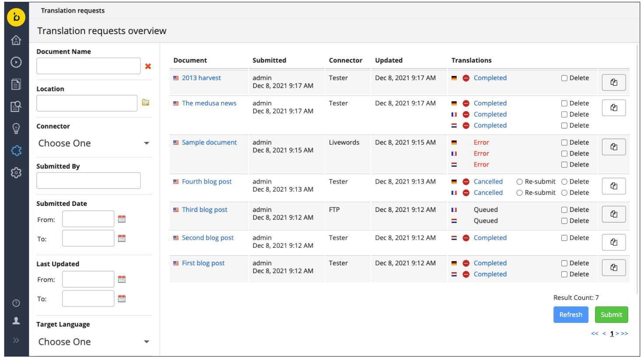Select the Translation requests tab header
The image size is (644, 357).
tap(73, 10)
